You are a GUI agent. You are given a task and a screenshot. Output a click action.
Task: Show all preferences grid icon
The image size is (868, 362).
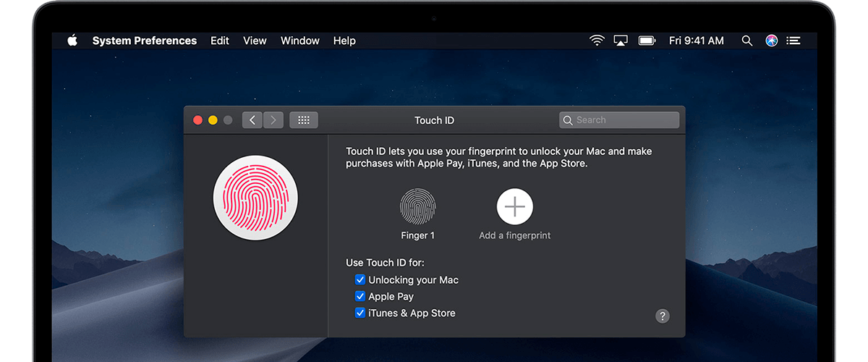click(304, 120)
